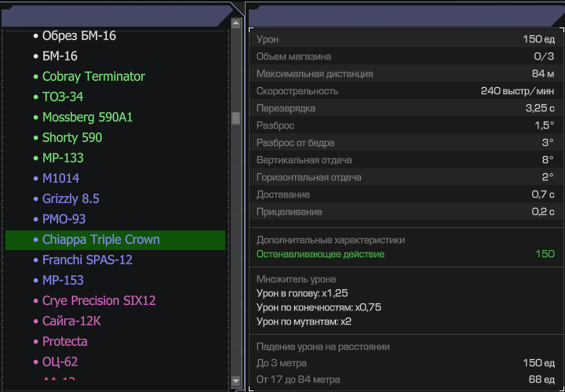Viewport: 565px width, 392px height.
Task: Click the Разброс 1,5° row
Action: click(x=406, y=125)
